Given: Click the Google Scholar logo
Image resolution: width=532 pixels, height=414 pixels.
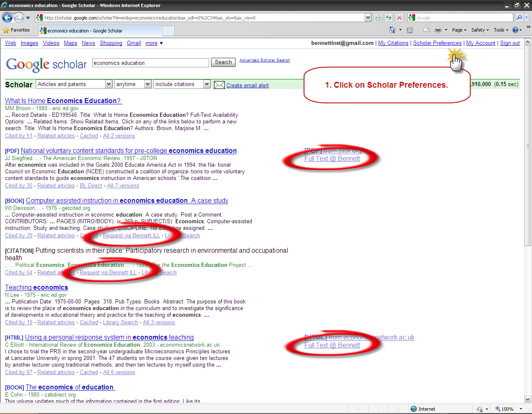Looking at the screenshot, I should coord(46,64).
